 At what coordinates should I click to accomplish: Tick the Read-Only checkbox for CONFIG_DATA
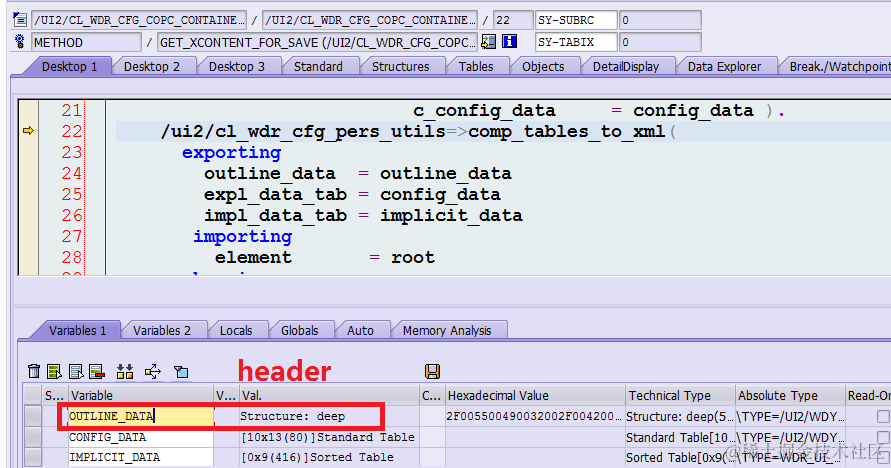(883, 437)
